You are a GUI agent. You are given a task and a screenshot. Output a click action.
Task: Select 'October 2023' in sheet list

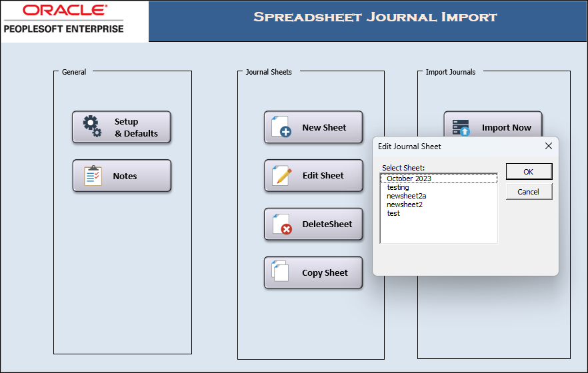point(439,179)
